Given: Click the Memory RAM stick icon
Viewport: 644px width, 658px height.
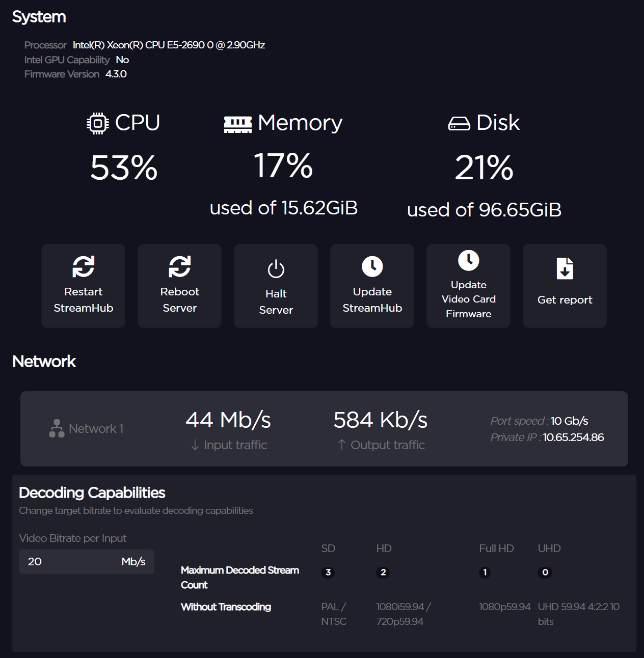Looking at the screenshot, I should coord(237,122).
